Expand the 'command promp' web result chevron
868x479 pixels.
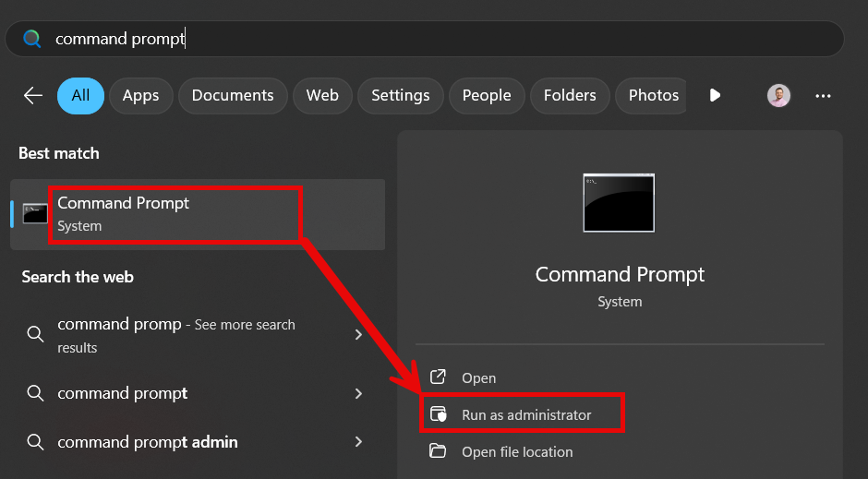[x=358, y=335]
